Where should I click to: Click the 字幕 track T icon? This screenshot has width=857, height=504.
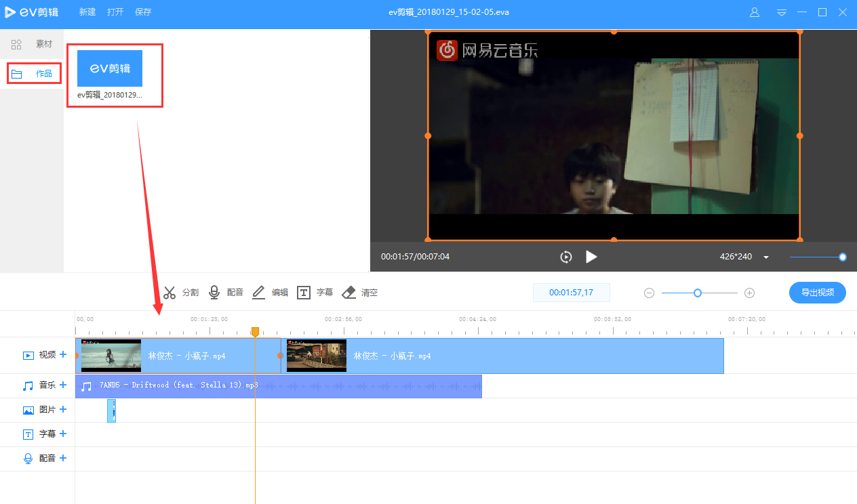[28, 434]
